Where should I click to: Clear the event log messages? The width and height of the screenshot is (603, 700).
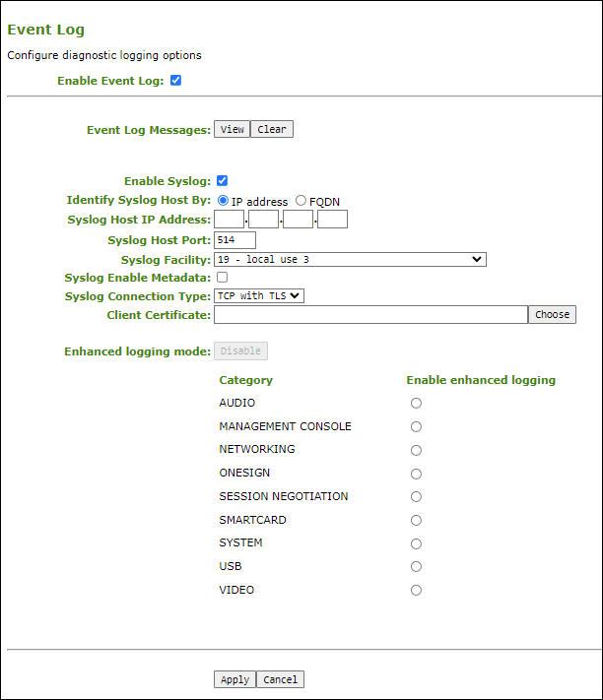click(272, 129)
